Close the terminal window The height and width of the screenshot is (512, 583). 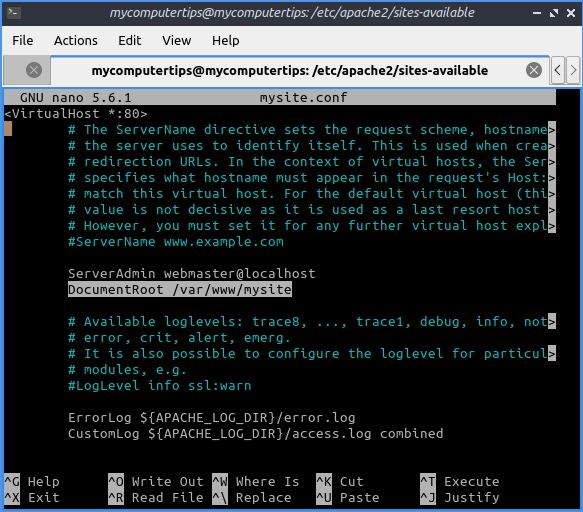click(x=571, y=13)
